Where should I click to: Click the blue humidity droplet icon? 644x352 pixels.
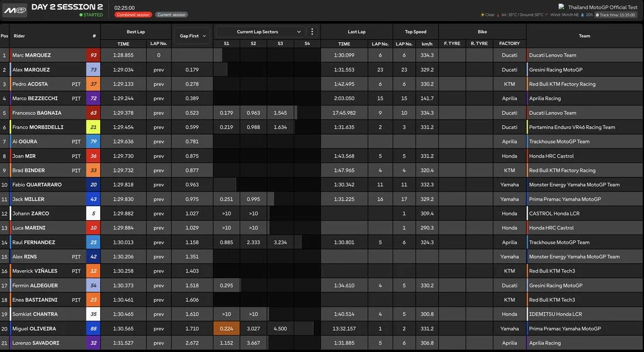[583, 15]
